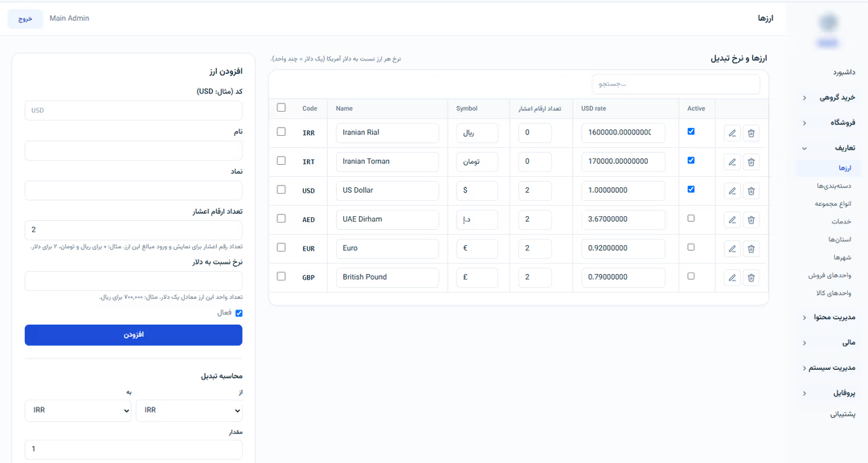Screen dimensions: 868x463
Task: Focus the مقدار amount input
Action: coord(133,449)
